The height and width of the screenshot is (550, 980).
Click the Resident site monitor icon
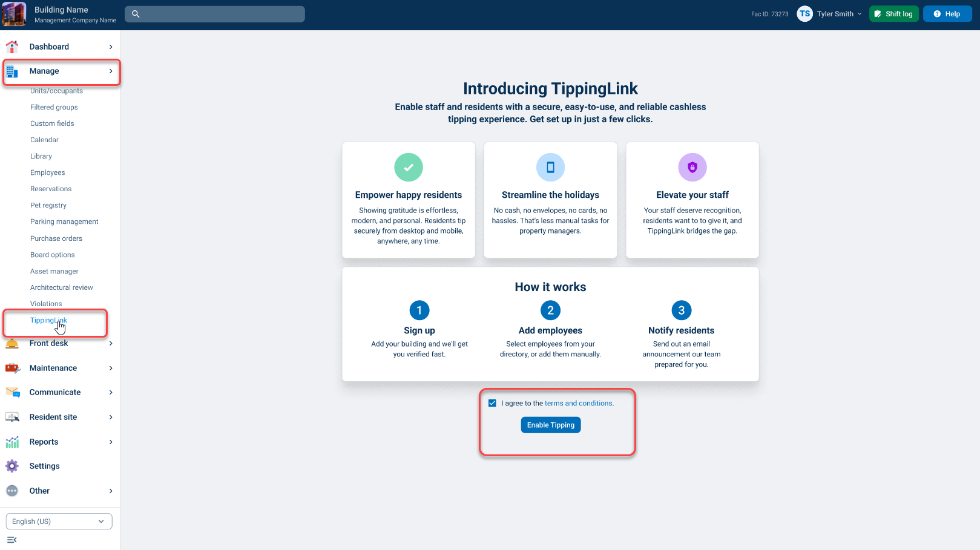pos(13,417)
